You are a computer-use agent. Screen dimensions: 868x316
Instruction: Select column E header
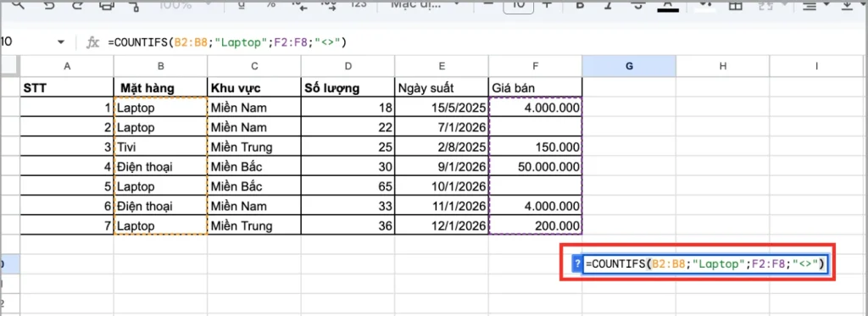(x=441, y=66)
